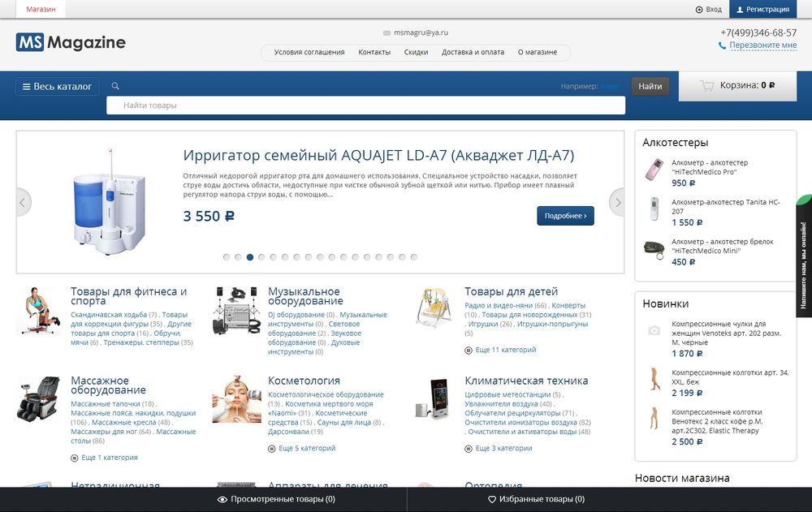Click the phone icon beside Перезвоните мне
This screenshot has width=812, height=512.
coord(722,45)
